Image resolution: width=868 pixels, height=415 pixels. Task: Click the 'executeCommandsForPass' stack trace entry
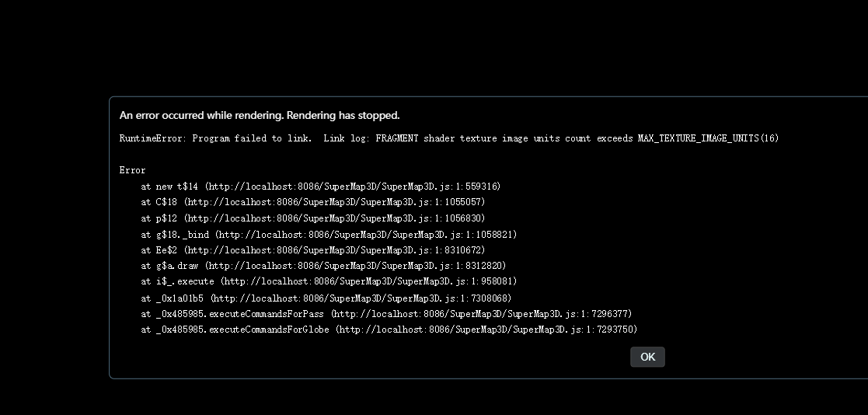(x=239, y=314)
